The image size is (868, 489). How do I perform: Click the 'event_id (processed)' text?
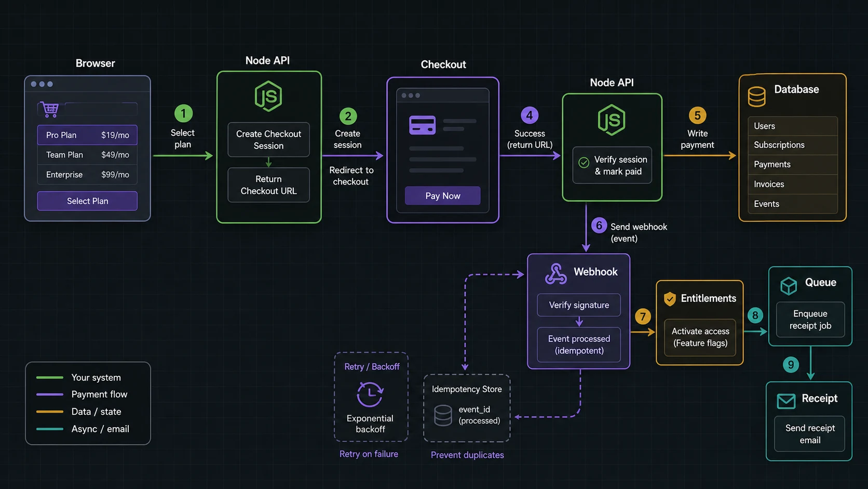coord(479,415)
